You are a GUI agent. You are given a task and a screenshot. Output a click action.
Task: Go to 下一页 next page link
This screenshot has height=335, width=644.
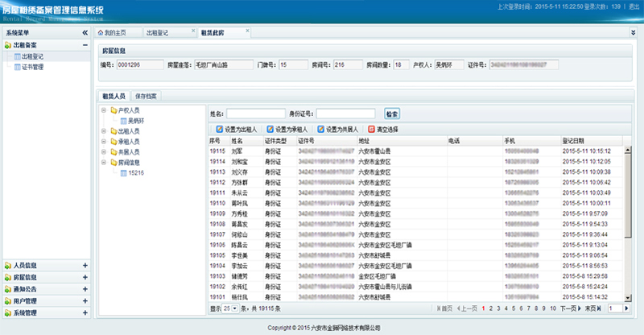click(x=568, y=308)
